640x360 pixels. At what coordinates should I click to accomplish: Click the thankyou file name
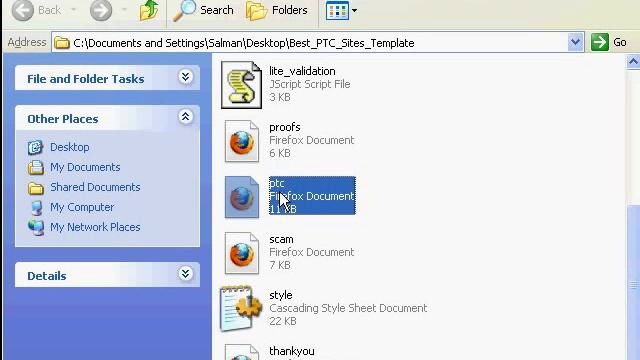pyautogui.click(x=292, y=351)
